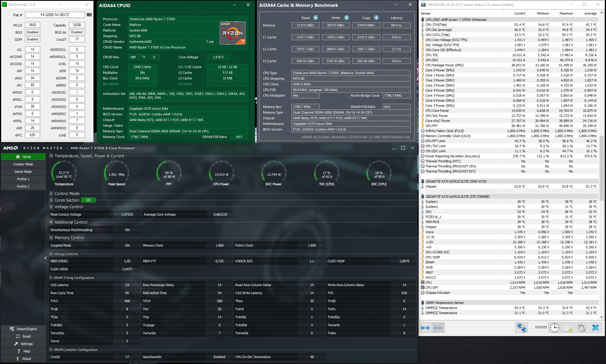Click the HWiNFO network remote monitoring icon
The image size is (606, 364).
[521, 328]
